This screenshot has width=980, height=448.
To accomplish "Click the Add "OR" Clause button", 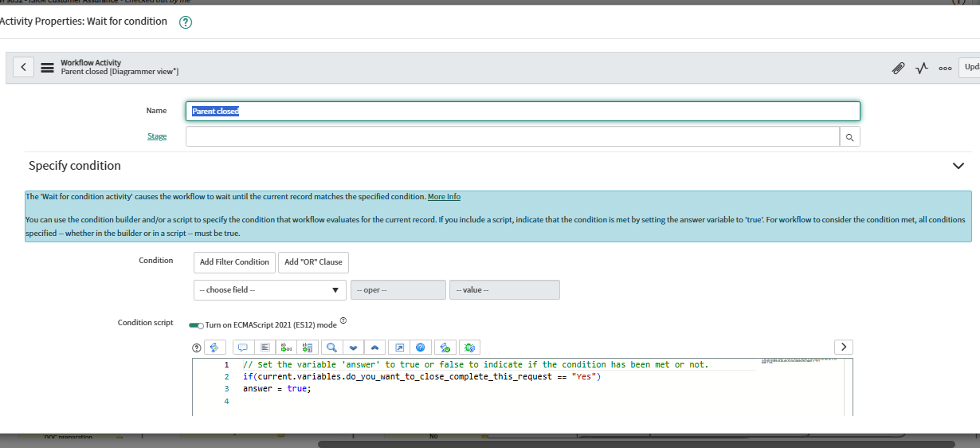I will 313,262.
